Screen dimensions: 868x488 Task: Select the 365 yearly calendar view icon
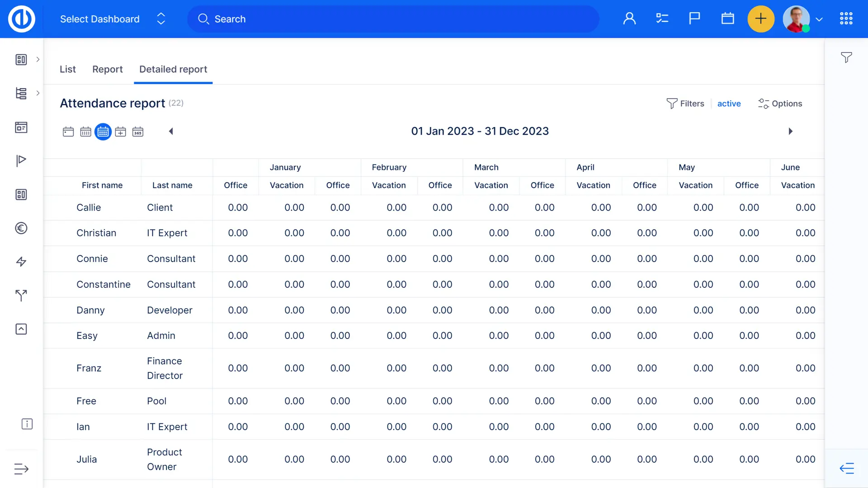click(138, 132)
